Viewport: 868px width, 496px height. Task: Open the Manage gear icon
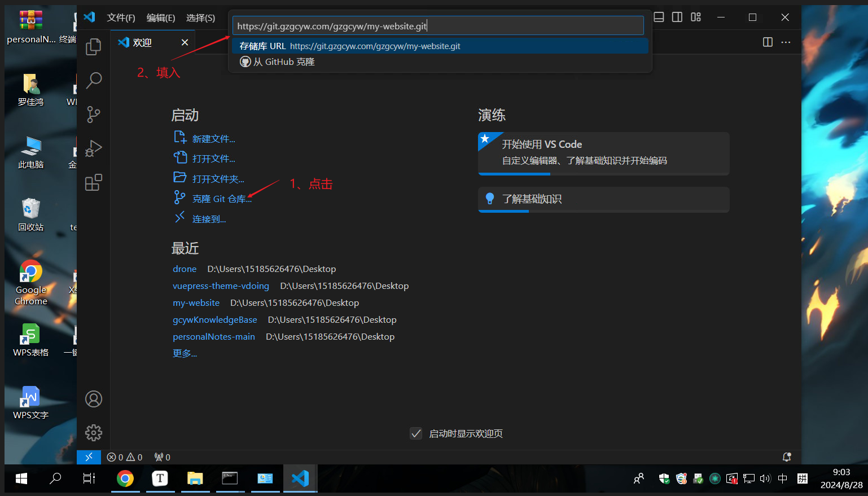(94, 433)
